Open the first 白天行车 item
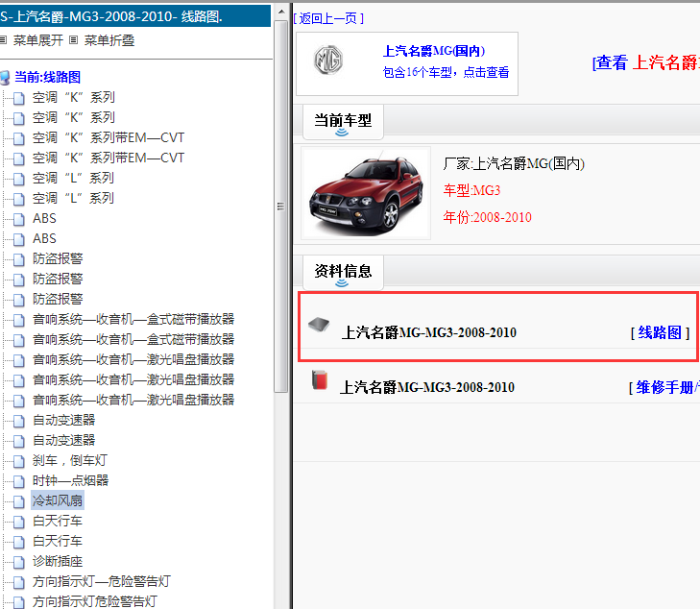The width and height of the screenshot is (700, 609). tap(58, 521)
